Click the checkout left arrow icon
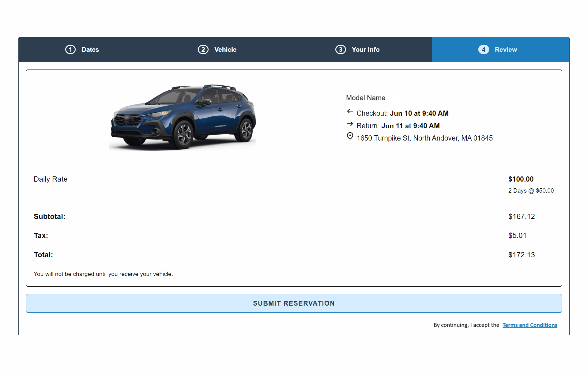 point(350,111)
